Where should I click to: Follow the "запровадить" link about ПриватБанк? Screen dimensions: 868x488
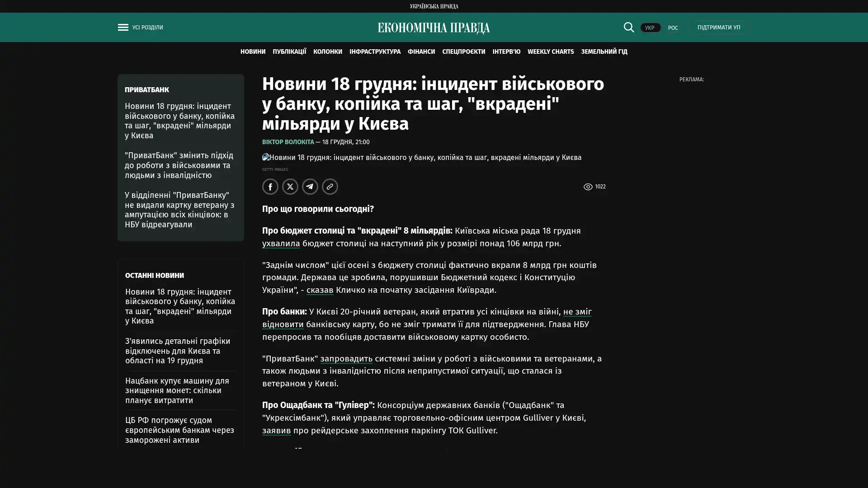pos(346,359)
